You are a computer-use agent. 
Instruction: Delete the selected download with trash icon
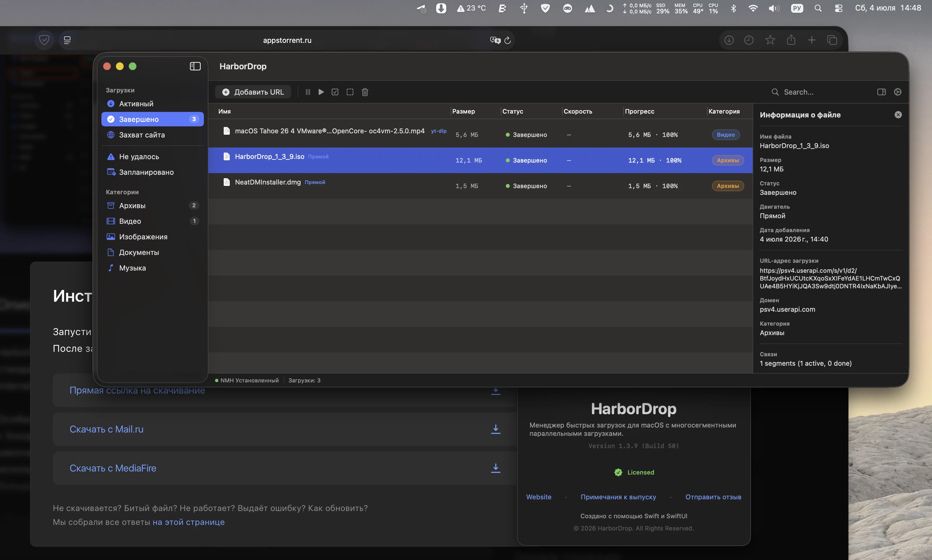tap(365, 92)
